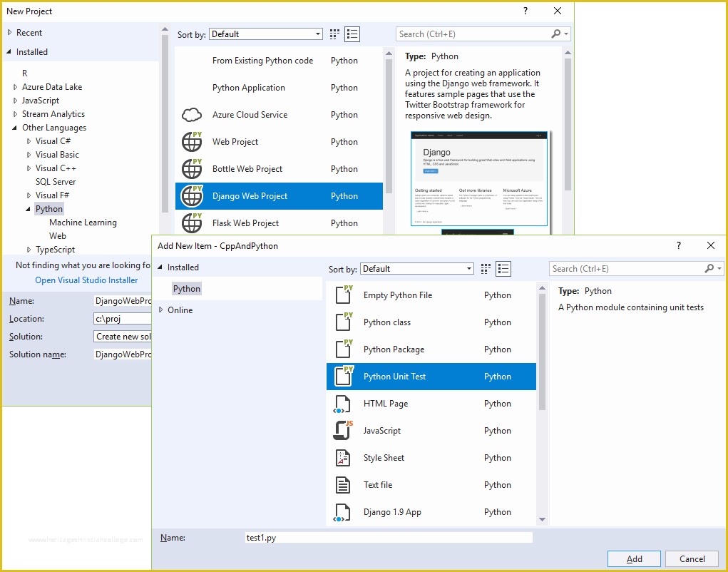Expand the Visual F# node
728x572 pixels.
pyautogui.click(x=29, y=195)
